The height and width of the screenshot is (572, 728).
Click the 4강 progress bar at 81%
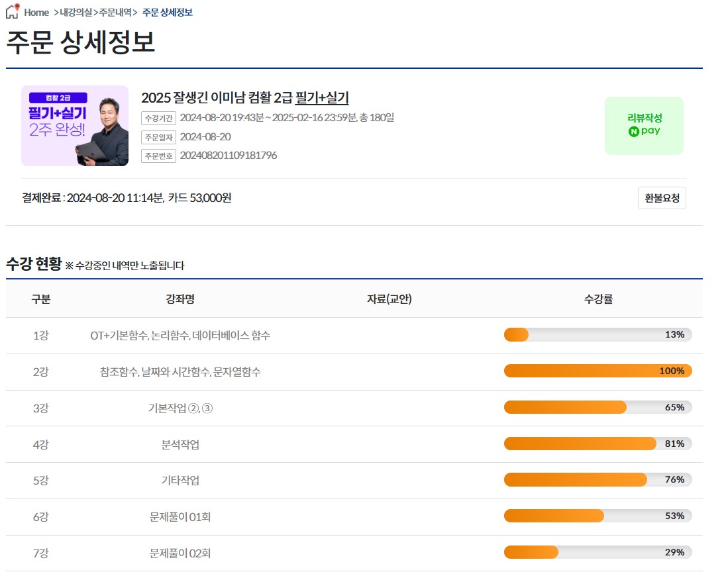coord(598,444)
